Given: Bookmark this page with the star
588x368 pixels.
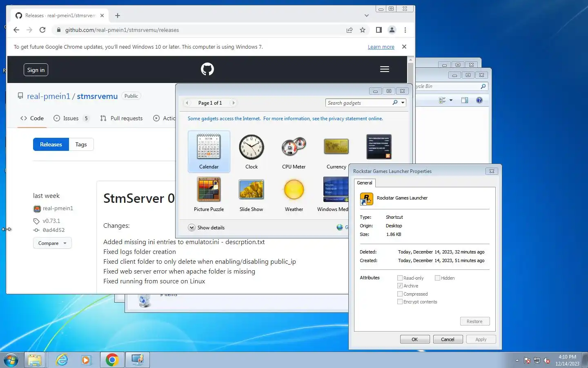Looking at the screenshot, I should (363, 30).
